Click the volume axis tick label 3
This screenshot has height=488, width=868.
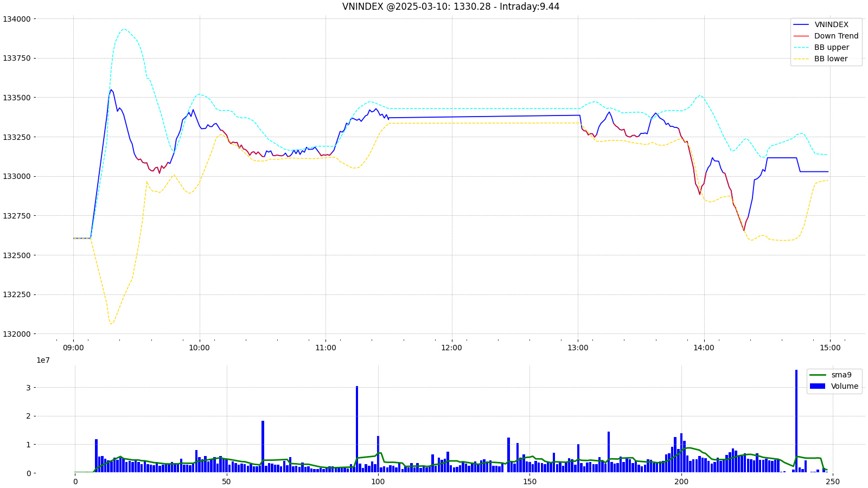point(29,388)
